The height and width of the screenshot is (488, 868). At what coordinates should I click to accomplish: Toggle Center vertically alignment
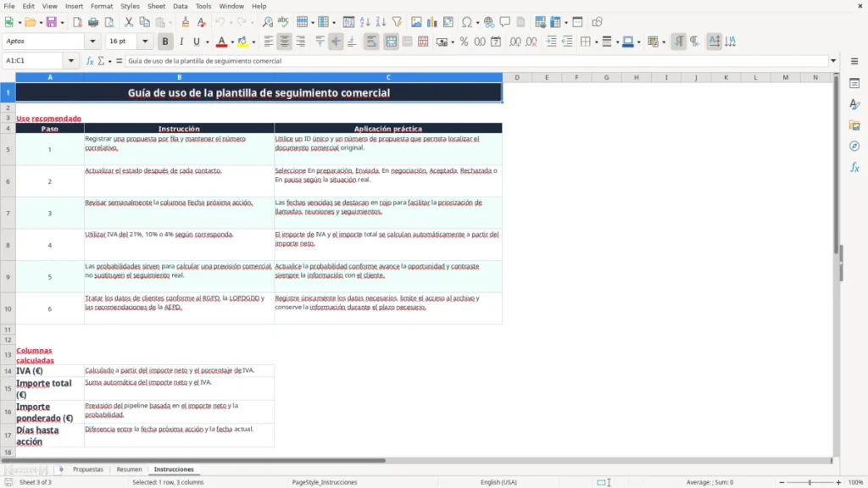tap(336, 42)
